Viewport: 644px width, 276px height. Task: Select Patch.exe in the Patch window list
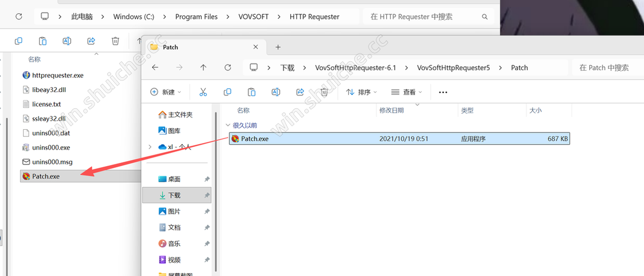tap(400, 139)
